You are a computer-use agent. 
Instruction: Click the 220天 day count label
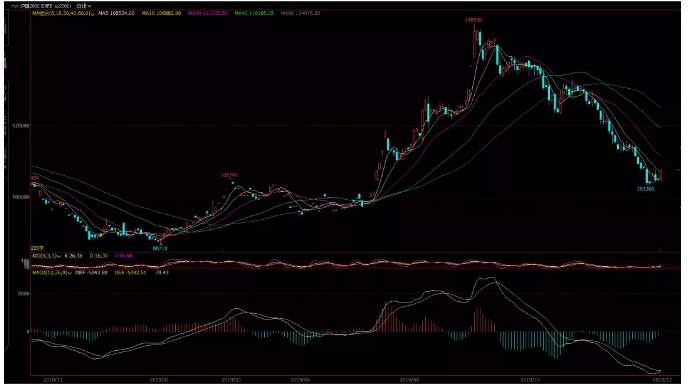pyautogui.click(x=36, y=248)
